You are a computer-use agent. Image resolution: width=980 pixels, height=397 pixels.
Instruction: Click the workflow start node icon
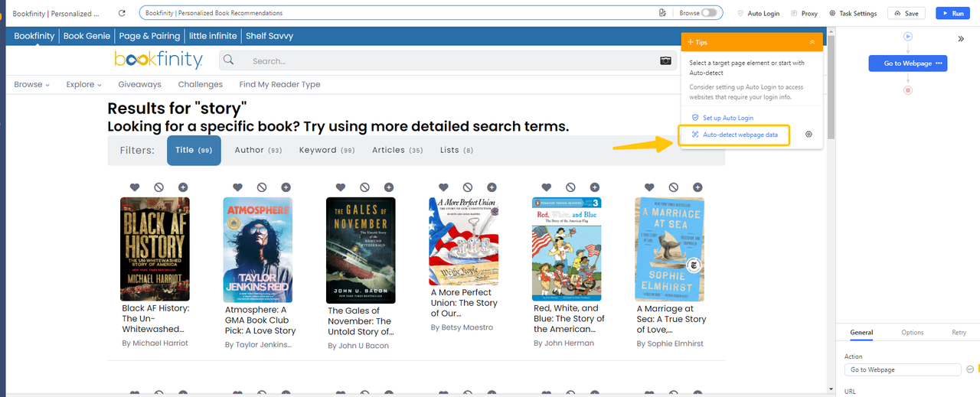[x=907, y=36]
